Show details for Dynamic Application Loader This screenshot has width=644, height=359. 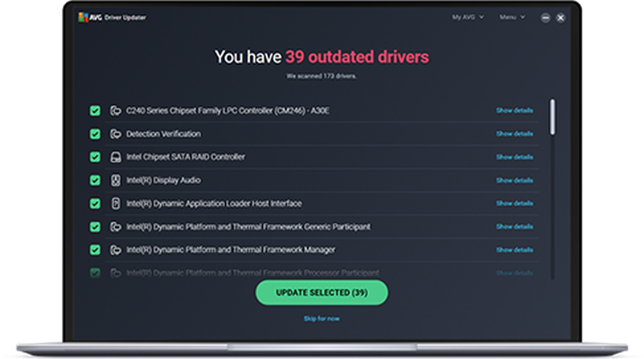[x=514, y=203]
